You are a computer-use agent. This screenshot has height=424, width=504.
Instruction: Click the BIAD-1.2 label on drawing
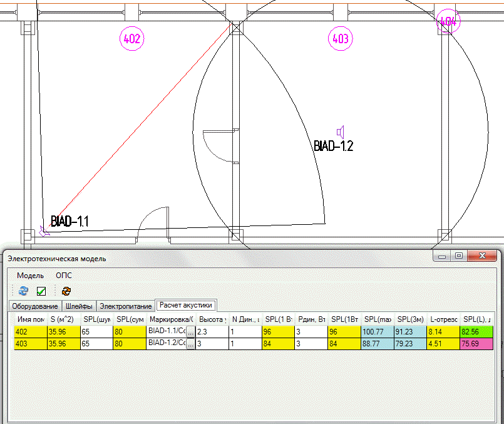[333, 146]
